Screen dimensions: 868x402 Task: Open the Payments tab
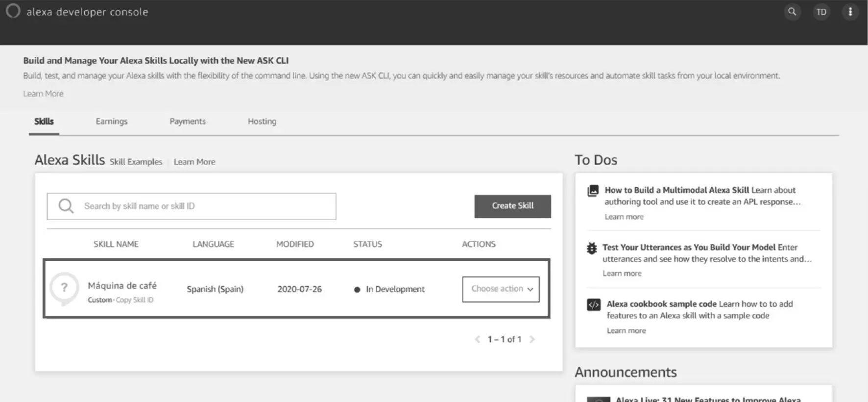pos(188,122)
